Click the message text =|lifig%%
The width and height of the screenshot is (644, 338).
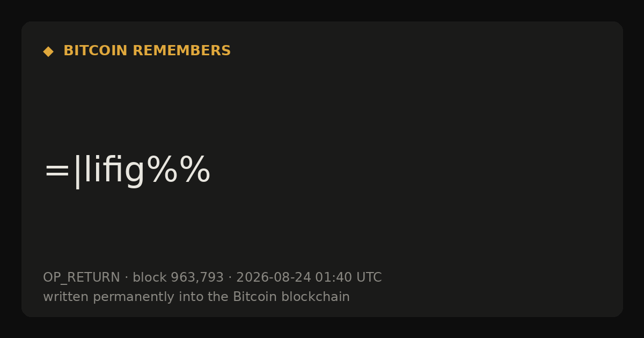tap(127, 171)
